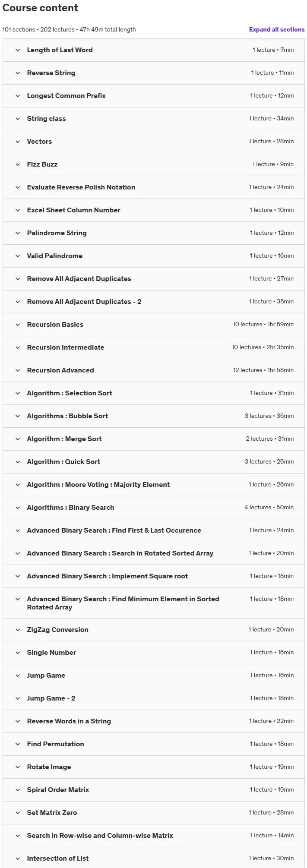Open Recursion Basics section title

pos(55,325)
